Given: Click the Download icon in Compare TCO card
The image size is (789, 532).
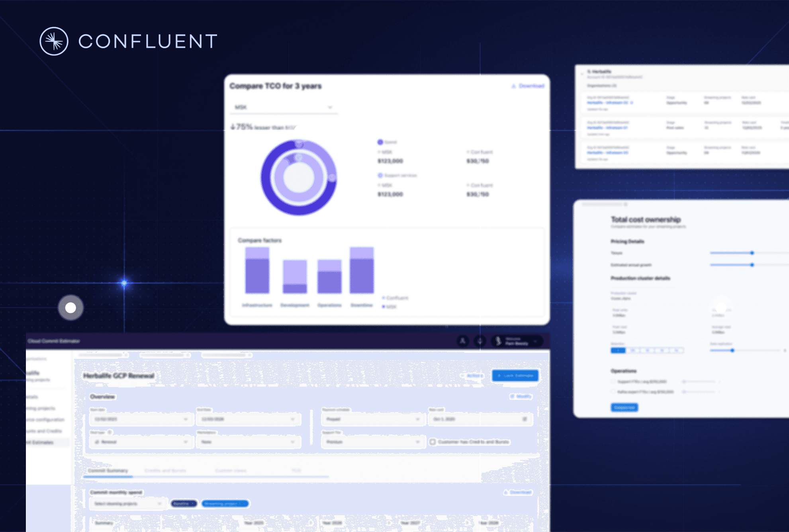Looking at the screenshot, I should tap(514, 86).
